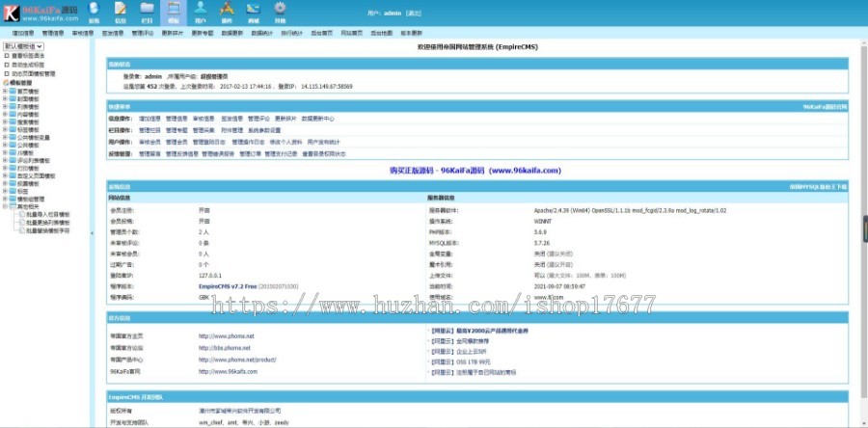Click the handle on the right window edge

click(x=865, y=227)
